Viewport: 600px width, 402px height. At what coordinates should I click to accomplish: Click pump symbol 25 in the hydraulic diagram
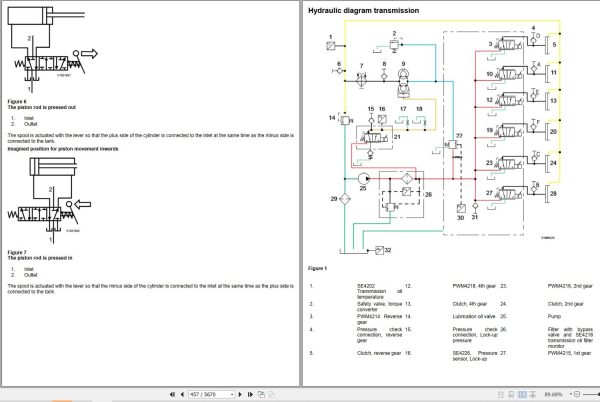364,179
